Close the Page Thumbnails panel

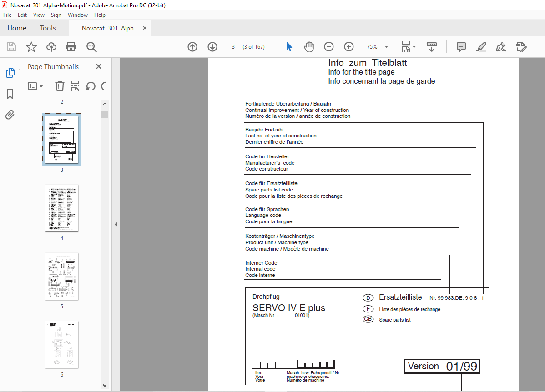click(x=99, y=66)
